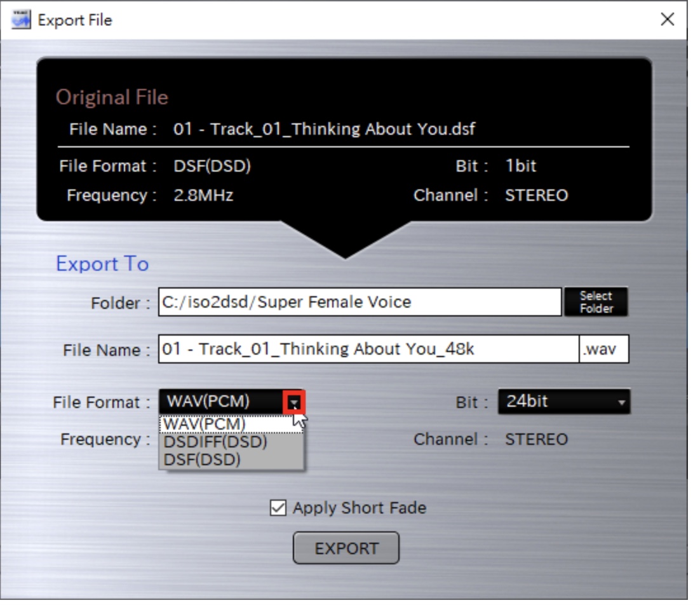Click the original file name ending in .dsf
The width and height of the screenshot is (700, 605).
click(324, 129)
